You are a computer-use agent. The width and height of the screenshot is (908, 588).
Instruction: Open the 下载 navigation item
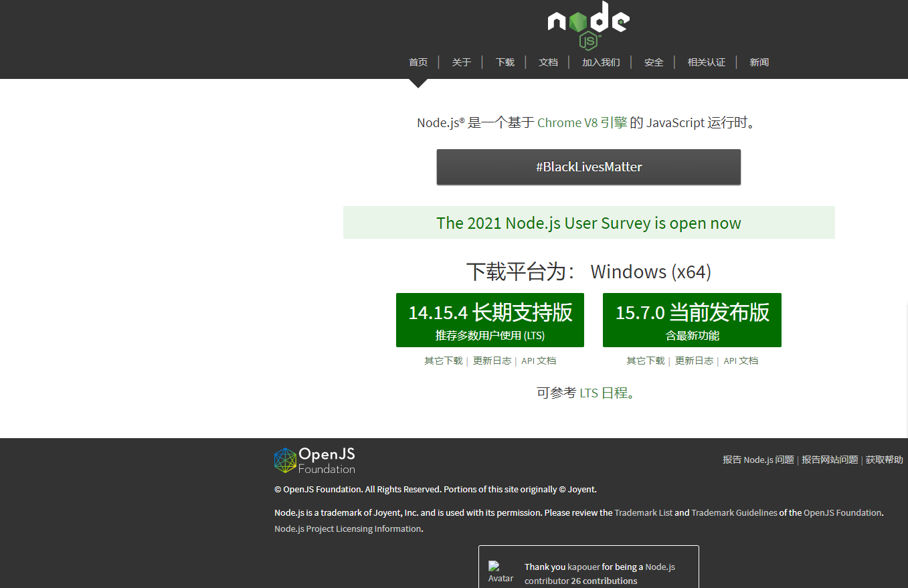(x=505, y=62)
